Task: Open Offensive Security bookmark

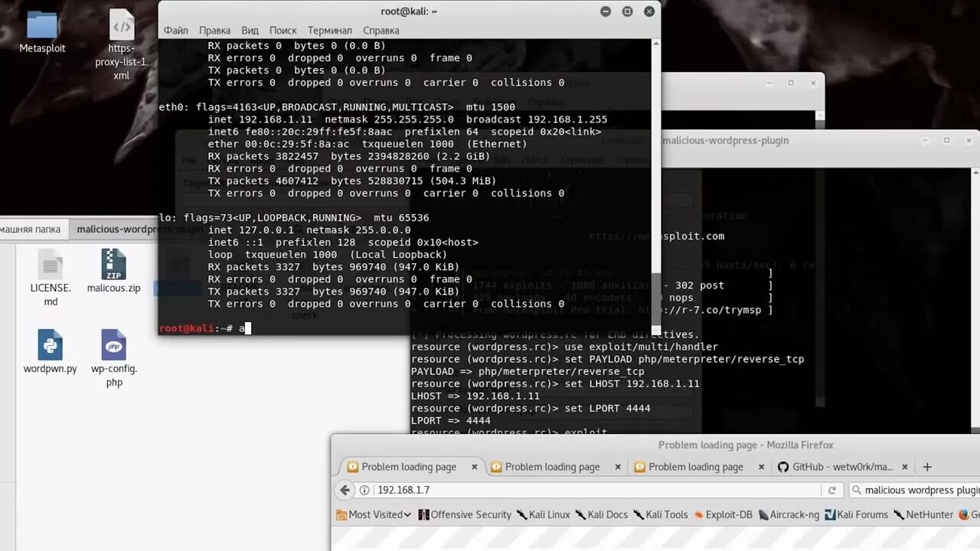Action: (x=465, y=514)
